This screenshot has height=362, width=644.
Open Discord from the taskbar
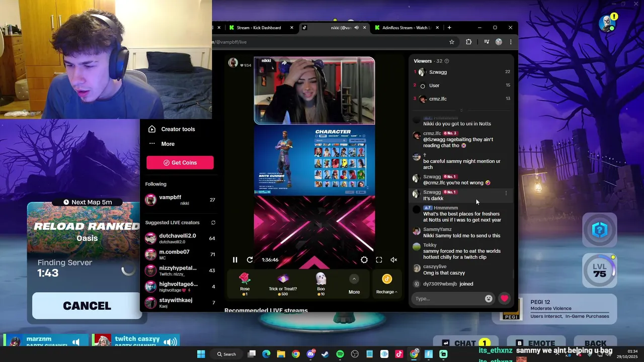click(x=310, y=354)
